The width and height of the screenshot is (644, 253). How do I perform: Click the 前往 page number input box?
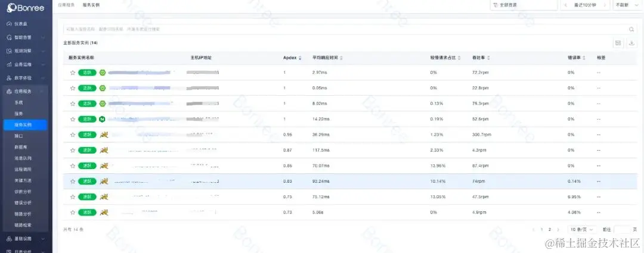[622, 230]
